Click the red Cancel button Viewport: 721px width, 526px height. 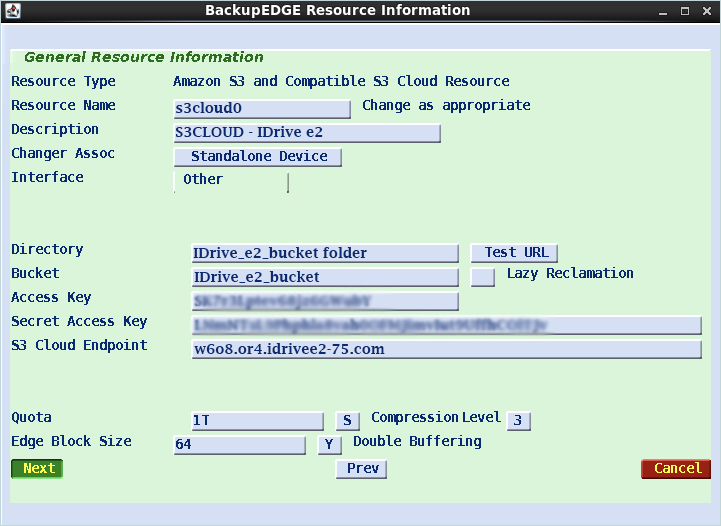[676, 469]
